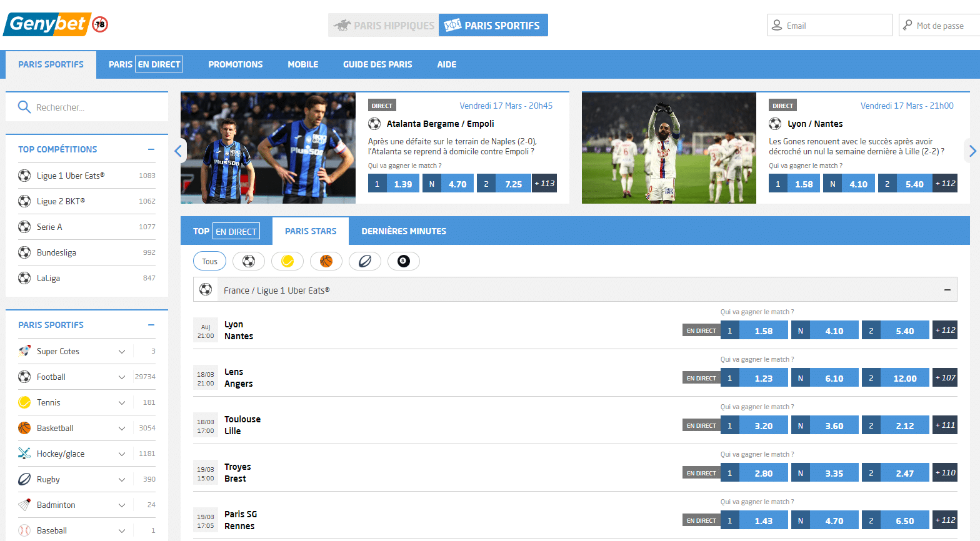Open the Paris Sportifs nav tab

pyautogui.click(x=51, y=64)
